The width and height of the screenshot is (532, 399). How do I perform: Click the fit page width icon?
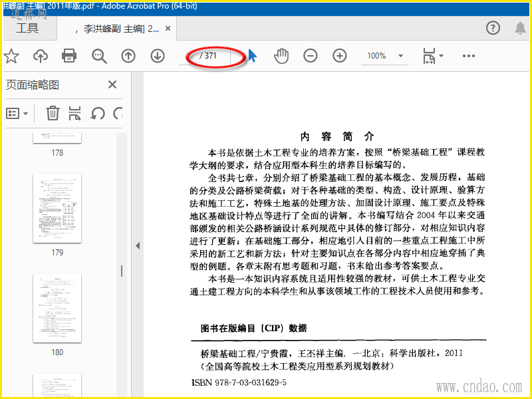pyautogui.click(x=429, y=56)
